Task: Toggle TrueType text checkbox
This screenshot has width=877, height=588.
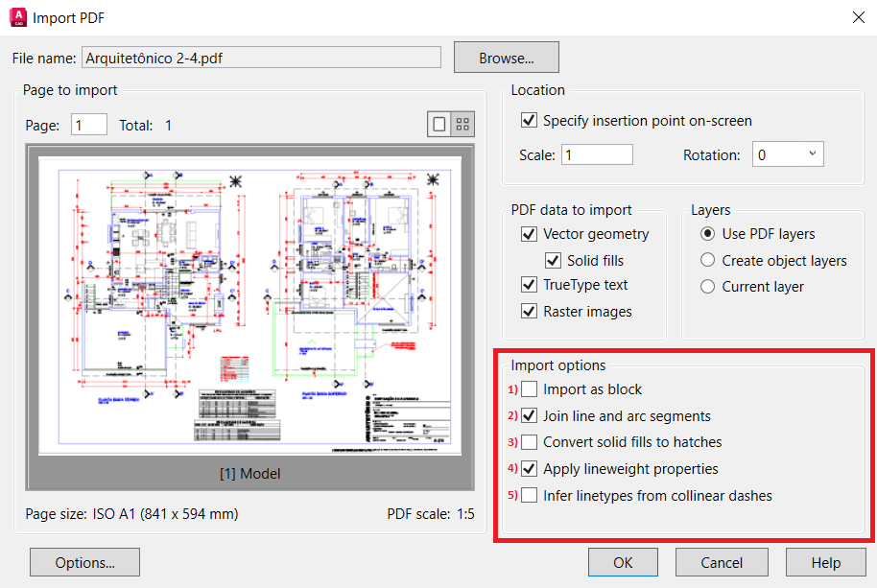Action: click(529, 285)
